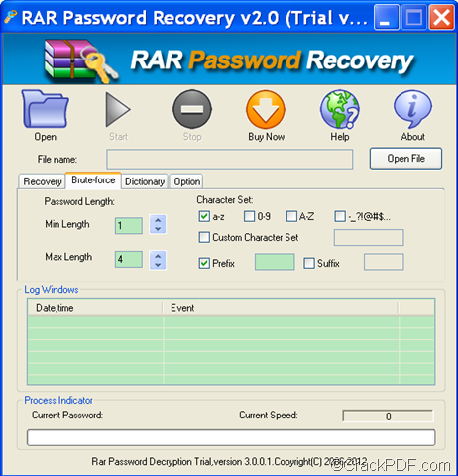Image resolution: width=458 pixels, height=476 pixels.
Task: Decrease Max Length with down arrow
Action: click(x=158, y=265)
